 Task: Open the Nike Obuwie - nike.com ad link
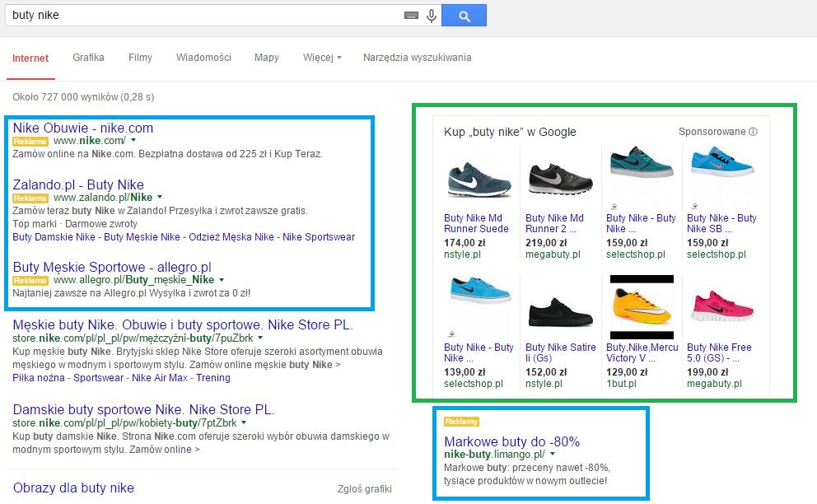(83, 128)
